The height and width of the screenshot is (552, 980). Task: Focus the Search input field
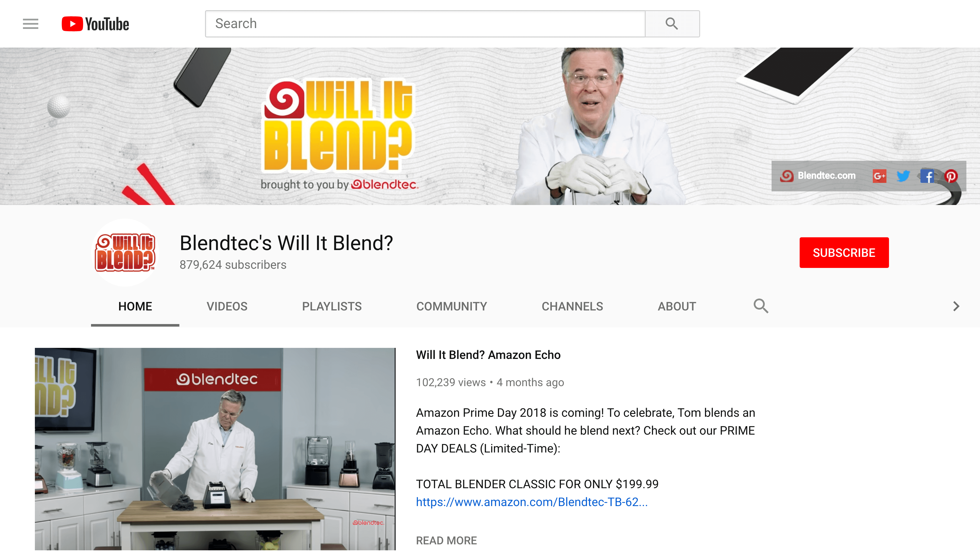coord(425,24)
